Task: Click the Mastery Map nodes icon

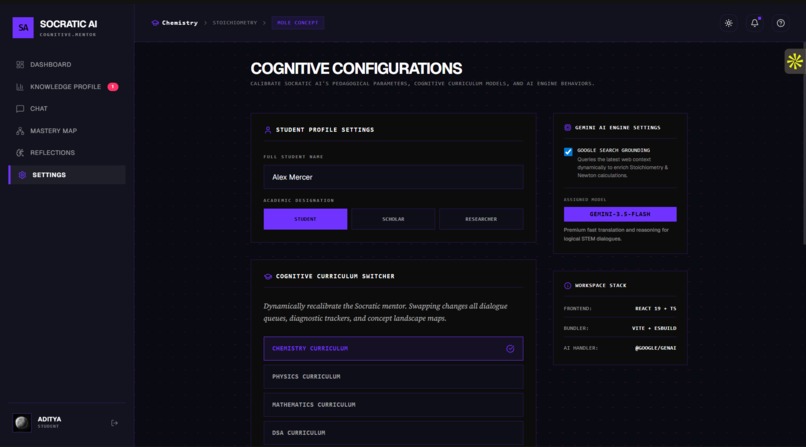Action: tap(20, 131)
